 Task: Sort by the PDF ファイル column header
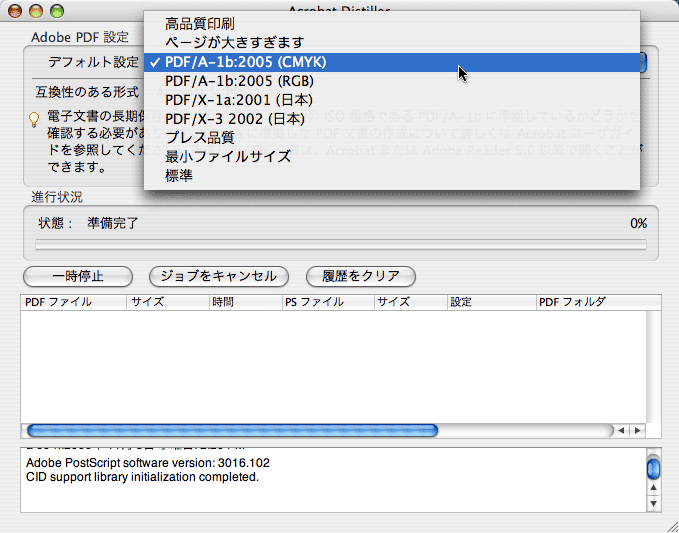click(72, 301)
